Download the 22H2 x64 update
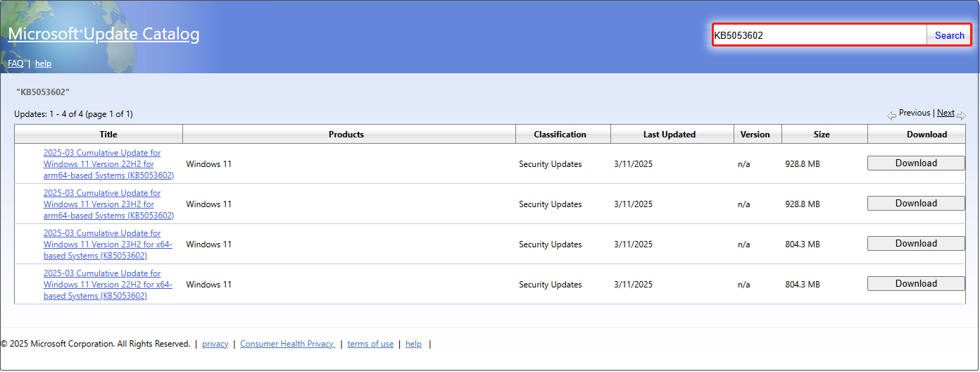 point(916,283)
